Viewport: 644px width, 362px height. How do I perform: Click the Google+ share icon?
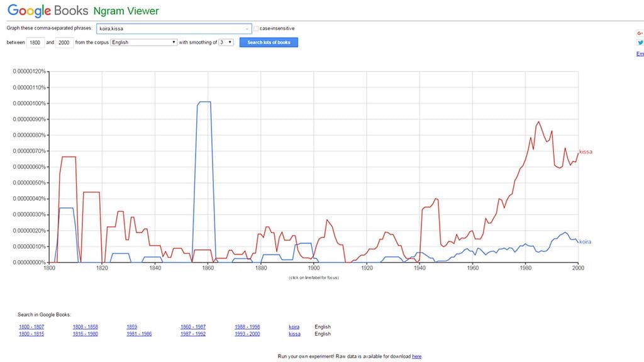point(640,33)
